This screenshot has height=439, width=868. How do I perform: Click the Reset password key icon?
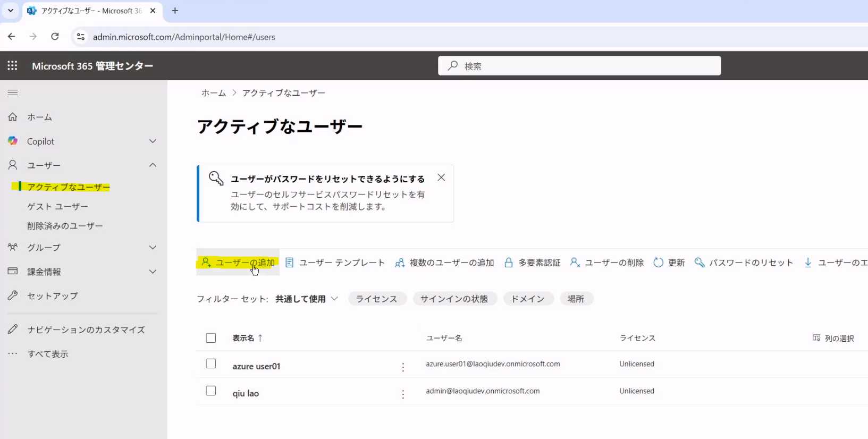[x=700, y=263]
